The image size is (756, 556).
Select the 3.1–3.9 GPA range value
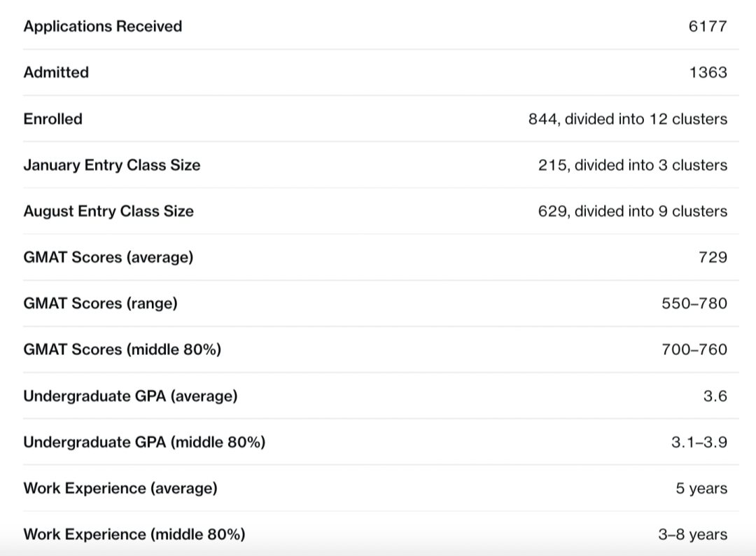699,442
